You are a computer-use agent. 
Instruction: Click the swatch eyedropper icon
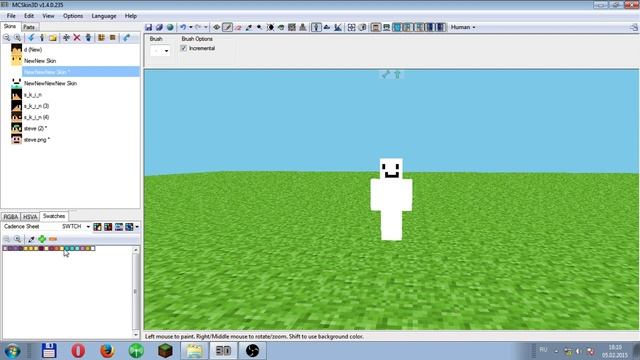click(31, 239)
